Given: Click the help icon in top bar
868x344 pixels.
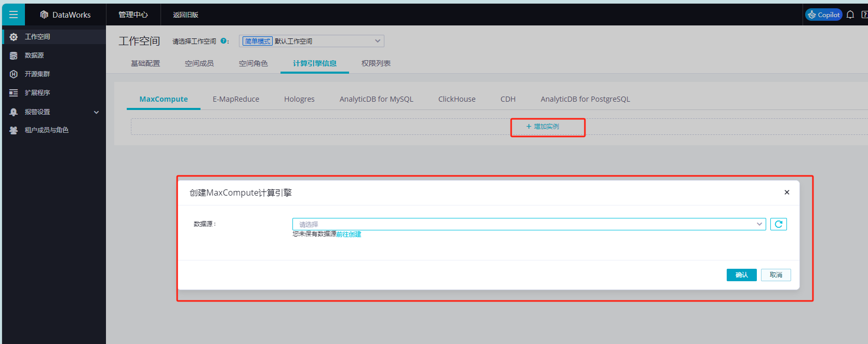Looking at the screenshot, I should (865, 15).
